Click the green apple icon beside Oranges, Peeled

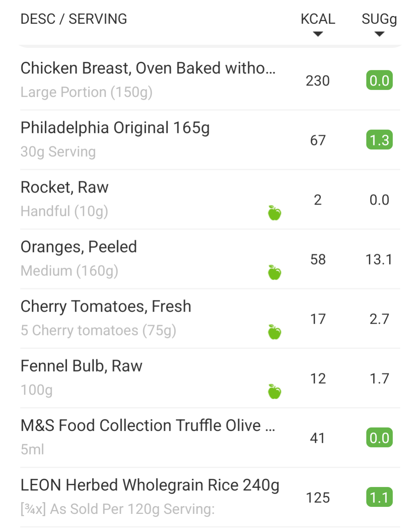pos(275,272)
